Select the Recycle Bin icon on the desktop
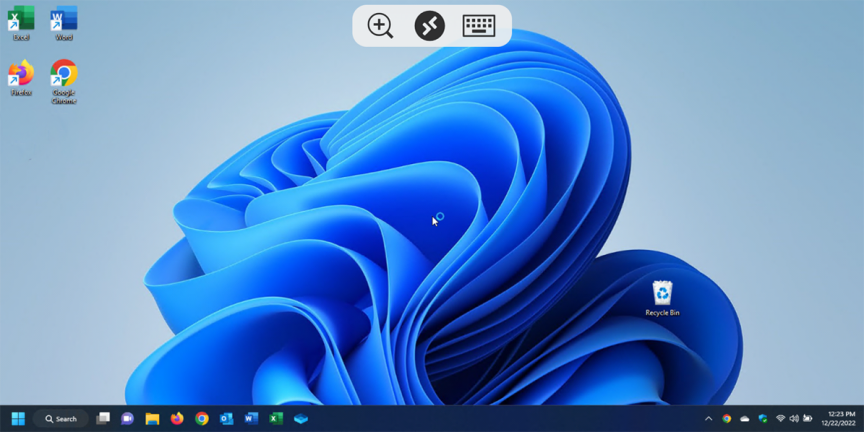 click(x=662, y=296)
